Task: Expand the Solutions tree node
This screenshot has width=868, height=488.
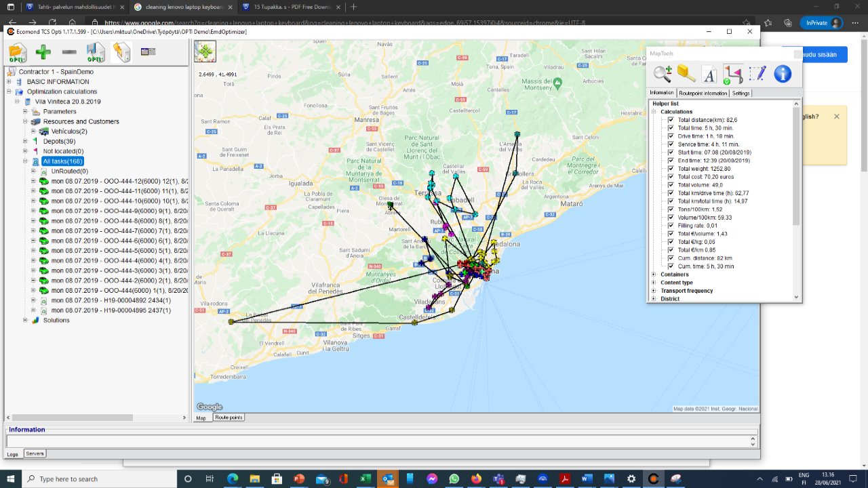Action: [26, 320]
